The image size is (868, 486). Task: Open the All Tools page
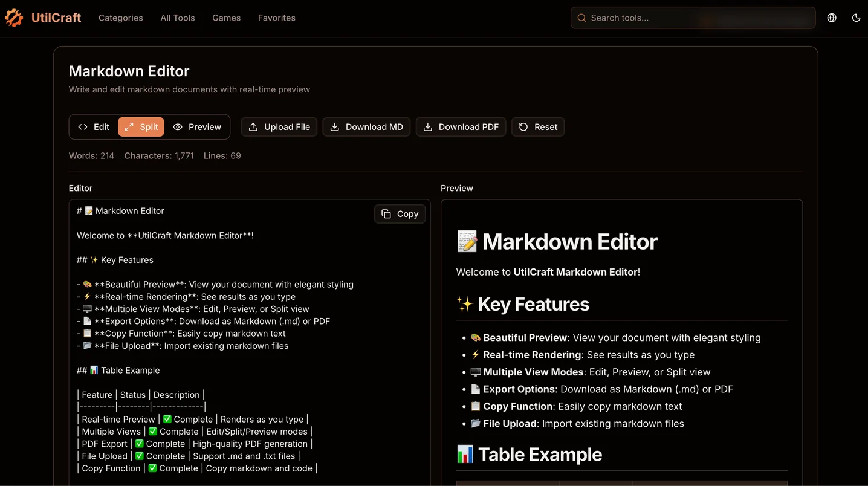(x=178, y=18)
